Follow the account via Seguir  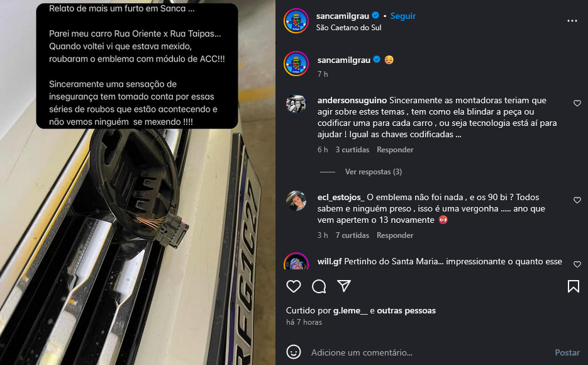point(403,16)
